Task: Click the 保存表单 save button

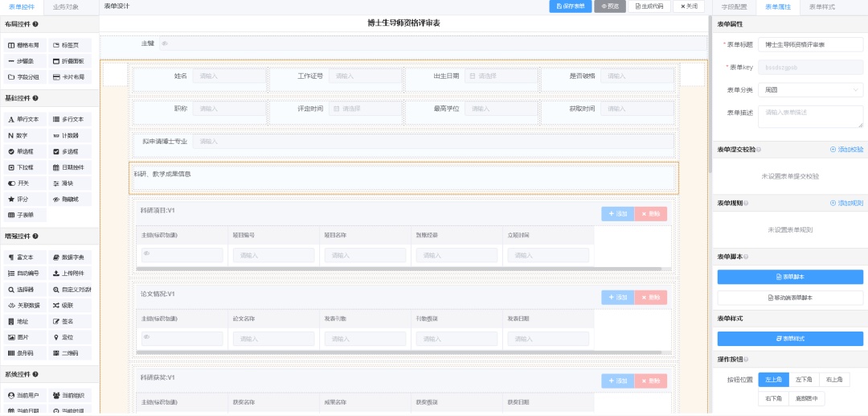Action: (571, 6)
